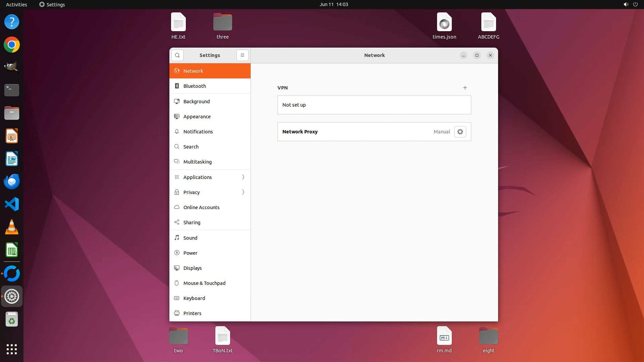Screen dimensions: 644x362
Task: Open system power menu in top bar
Action: click(635, 4)
